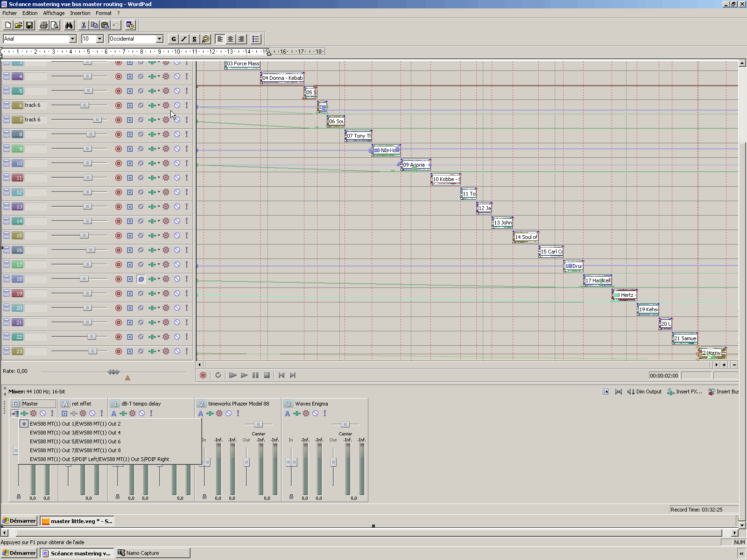The width and height of the screenshot is (747, 560).
Task: Open the Edition menu
Action: tap(30, 13)
